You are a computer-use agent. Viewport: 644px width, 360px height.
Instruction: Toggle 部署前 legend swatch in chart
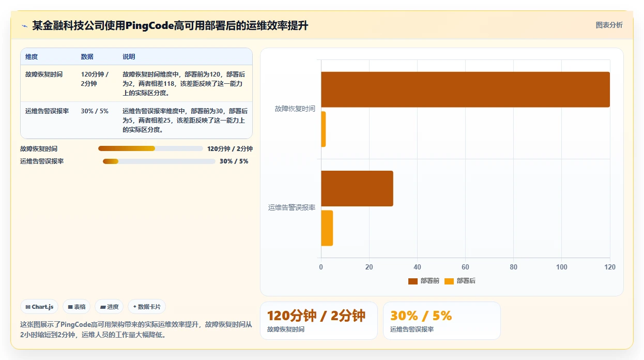(x=413, y=281)
